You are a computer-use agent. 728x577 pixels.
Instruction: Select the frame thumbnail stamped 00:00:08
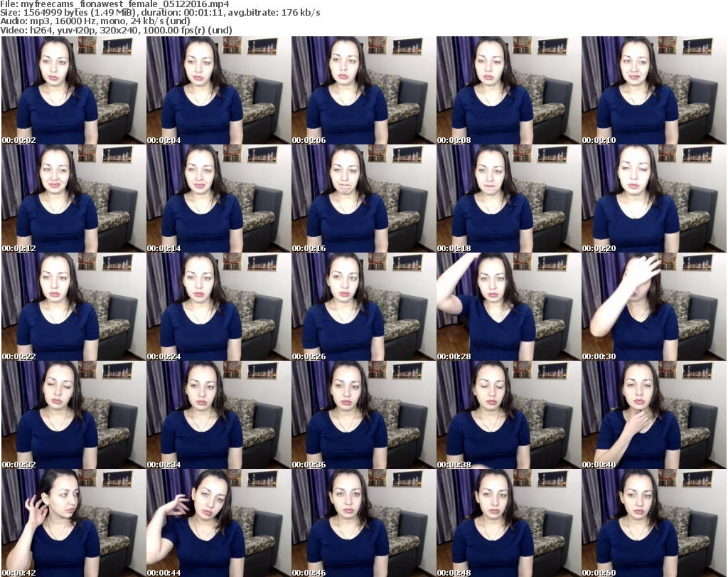click(x=508, y=90)
